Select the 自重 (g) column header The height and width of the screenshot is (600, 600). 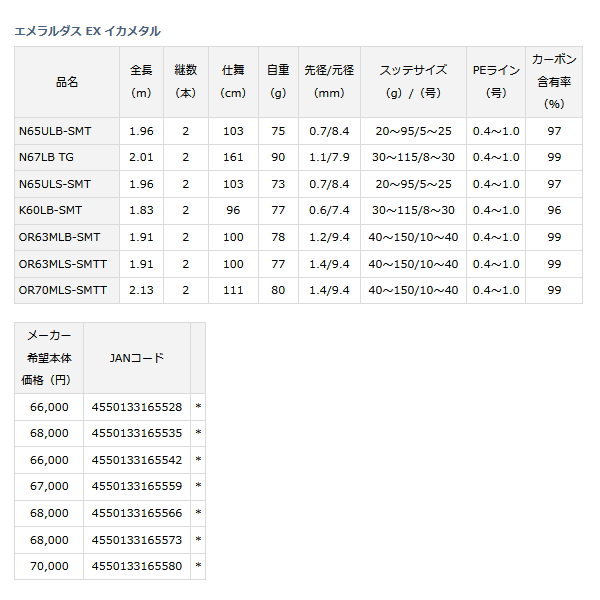[x=278, y=82]
